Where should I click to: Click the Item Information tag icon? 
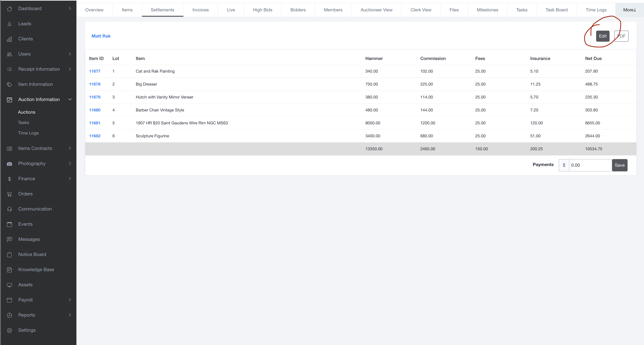[x=9, y=84]
